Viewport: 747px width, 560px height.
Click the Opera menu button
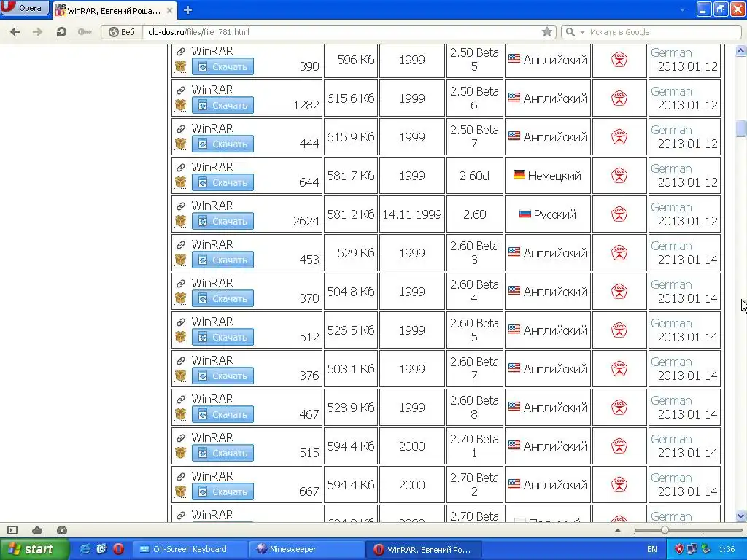click(25, 8)
